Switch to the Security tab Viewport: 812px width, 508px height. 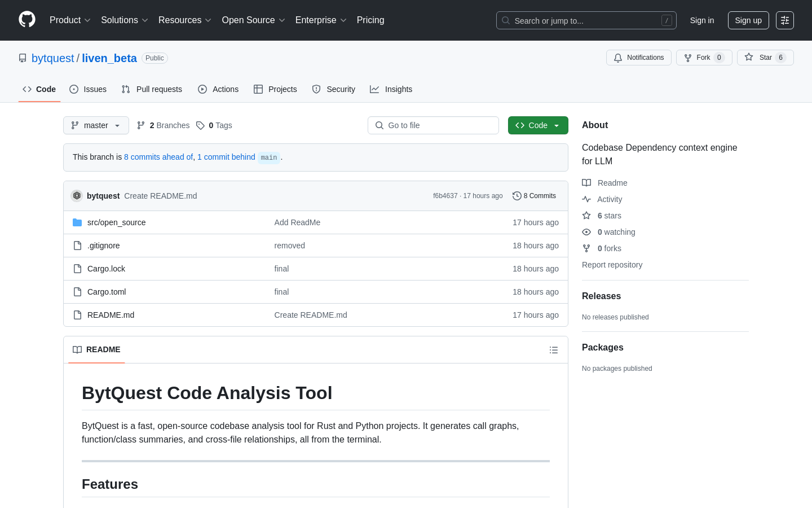pyautogui.click(x=334, y=89)
